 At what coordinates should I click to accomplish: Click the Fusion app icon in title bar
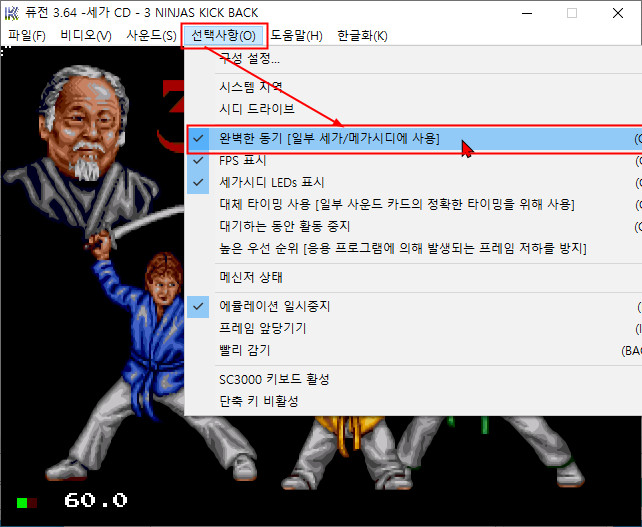coord(11,13)
